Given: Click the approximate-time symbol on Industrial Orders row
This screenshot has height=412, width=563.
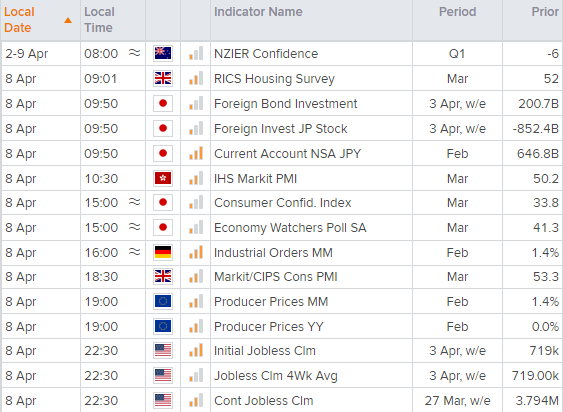Looking at the screenshot, I should point(135,252).
